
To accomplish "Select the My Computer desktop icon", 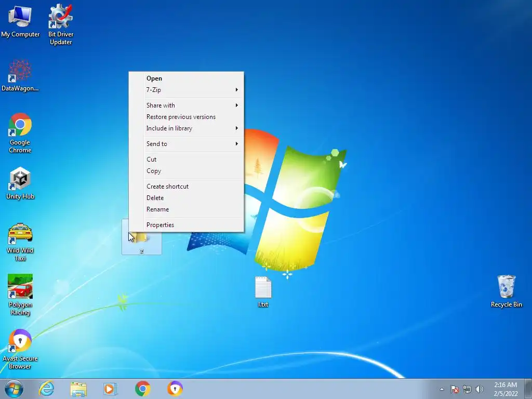I will point(20,21).
